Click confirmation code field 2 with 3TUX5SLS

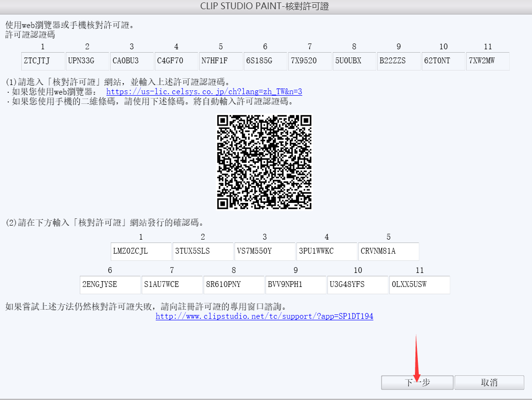(x=203, y=251)
